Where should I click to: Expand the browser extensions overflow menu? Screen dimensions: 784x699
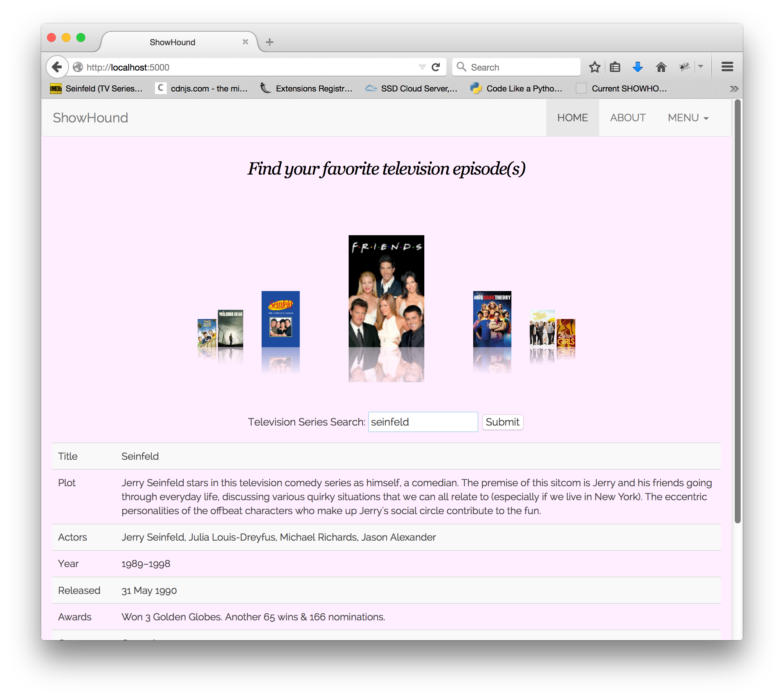click(734, 89)
